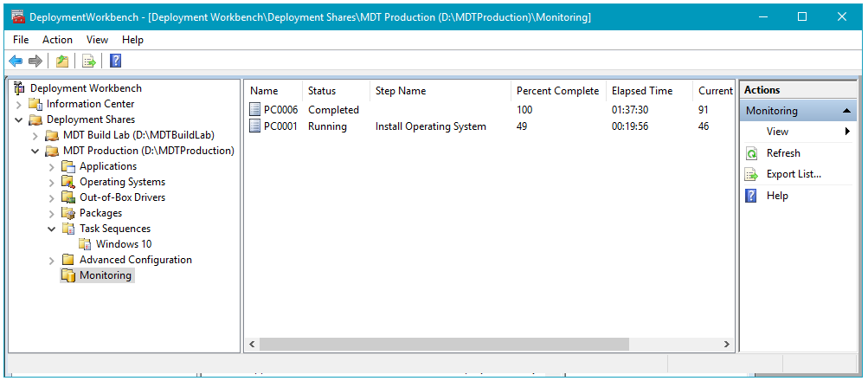This screenshot has height=381, width=868.
Task: Open the Action menu
Action: pos(57,40)
